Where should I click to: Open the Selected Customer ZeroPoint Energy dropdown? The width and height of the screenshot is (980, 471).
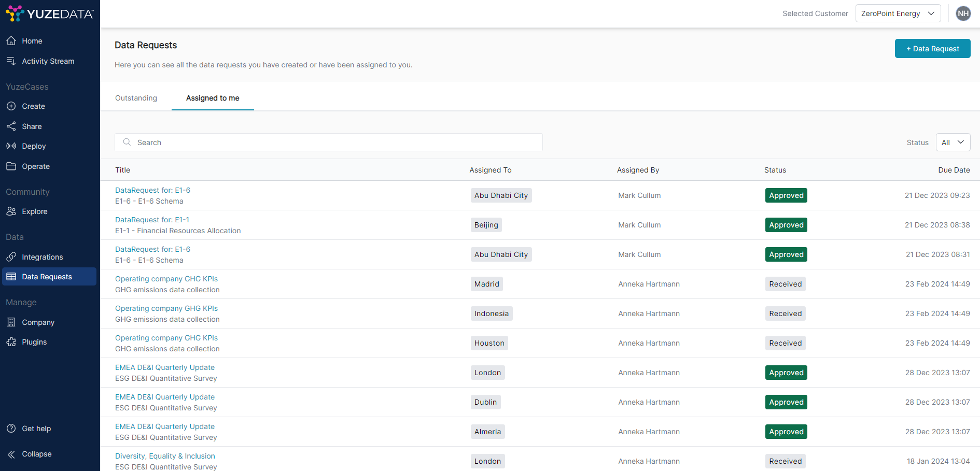(898, 13)
